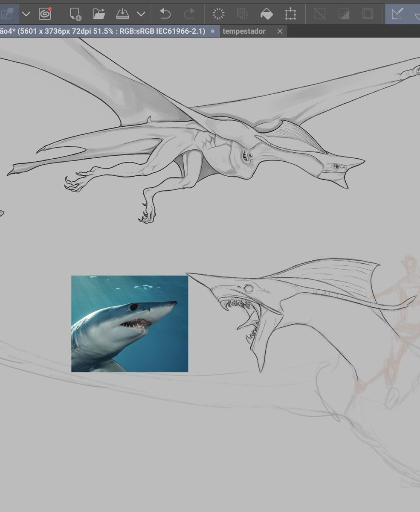420x512 pixels.
Task: Click the shark reference photo on canvas
Action: pyautogui.click(x=130, y=323)
